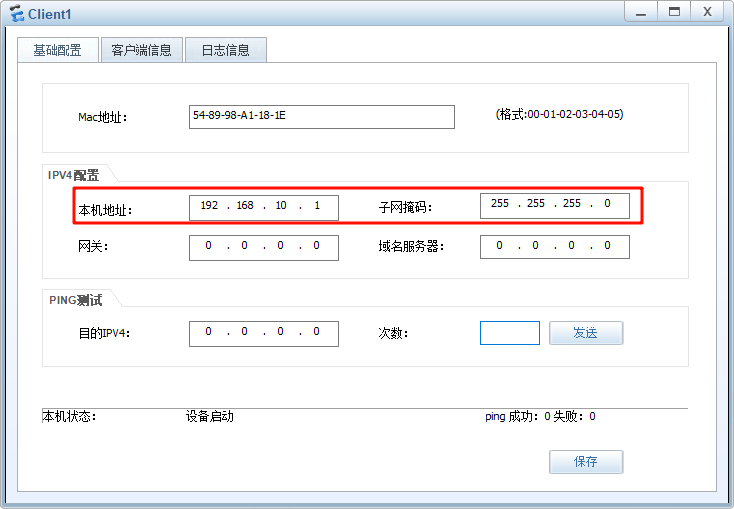Click the 目的IPV4 destination field
Image resolution: width=734 pixels, height=509 pixels.
pos(264,334)
